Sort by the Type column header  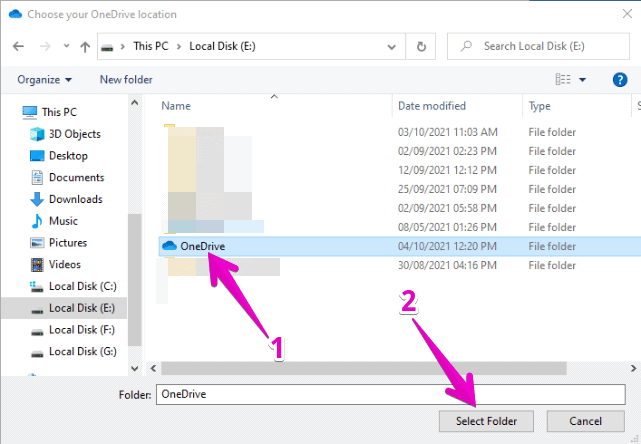[x=540, y=106]
